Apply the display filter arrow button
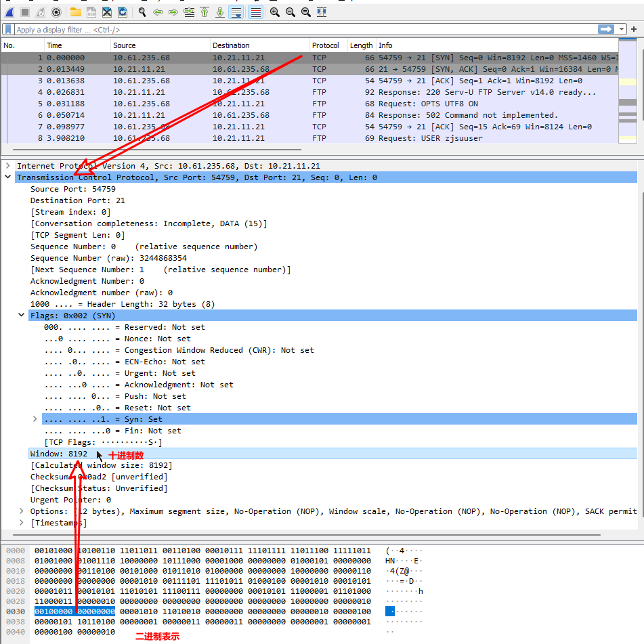Viewport: 644px width, 644px height. coord(606,29)
